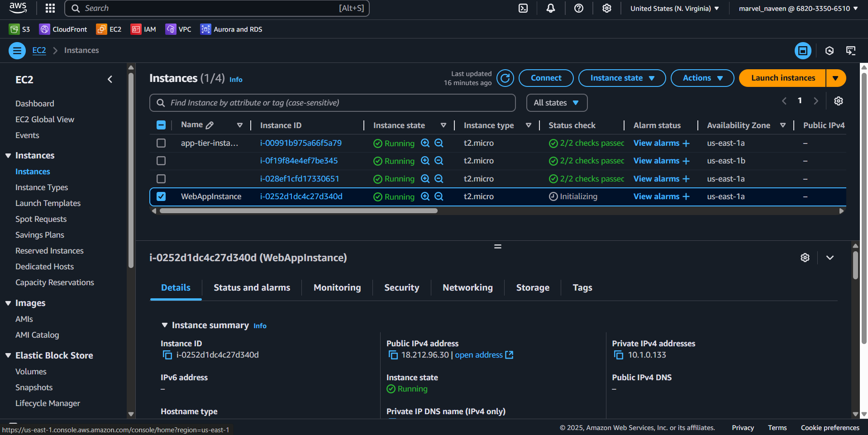Open the IAM shortcut

143,29
